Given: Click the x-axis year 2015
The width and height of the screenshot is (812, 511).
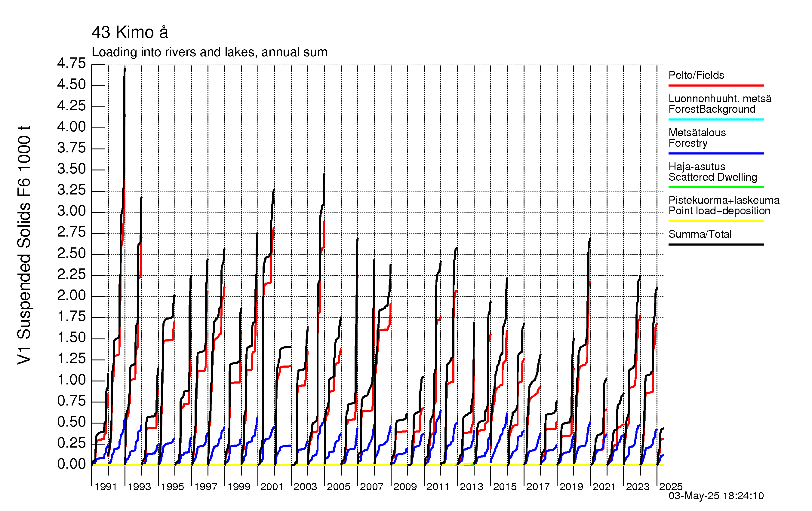Looking at the screenshot, I should [x=505, y=487].
